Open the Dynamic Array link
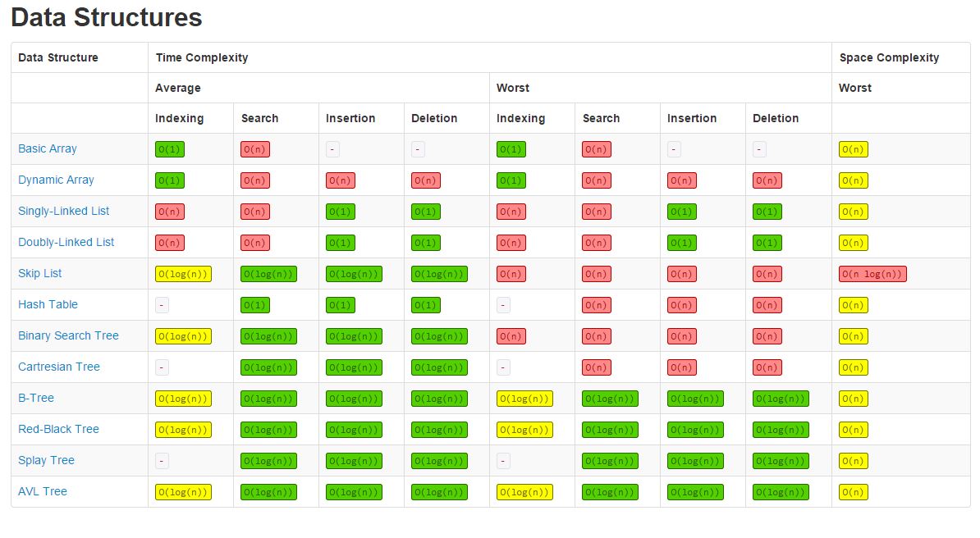 tap(56, 180)
